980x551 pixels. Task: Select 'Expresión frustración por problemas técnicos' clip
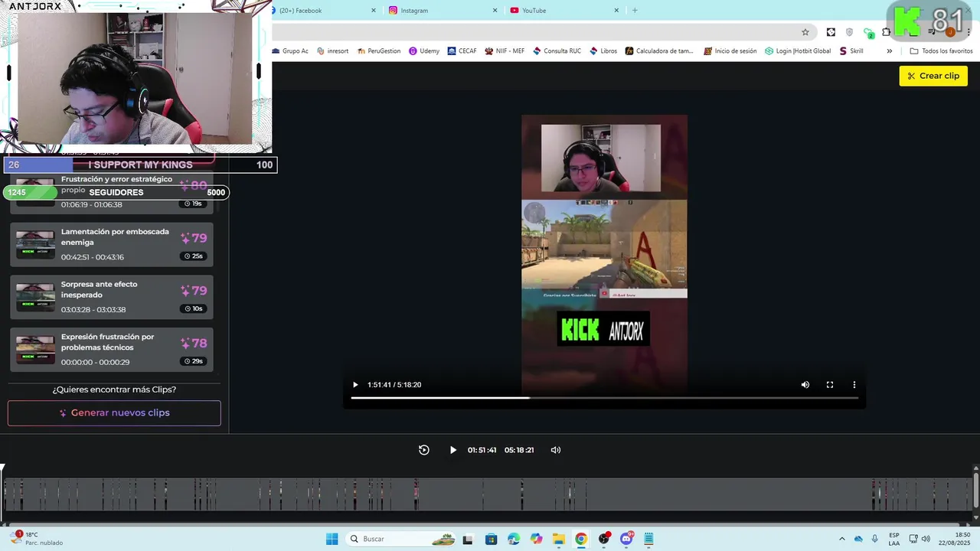112,350
